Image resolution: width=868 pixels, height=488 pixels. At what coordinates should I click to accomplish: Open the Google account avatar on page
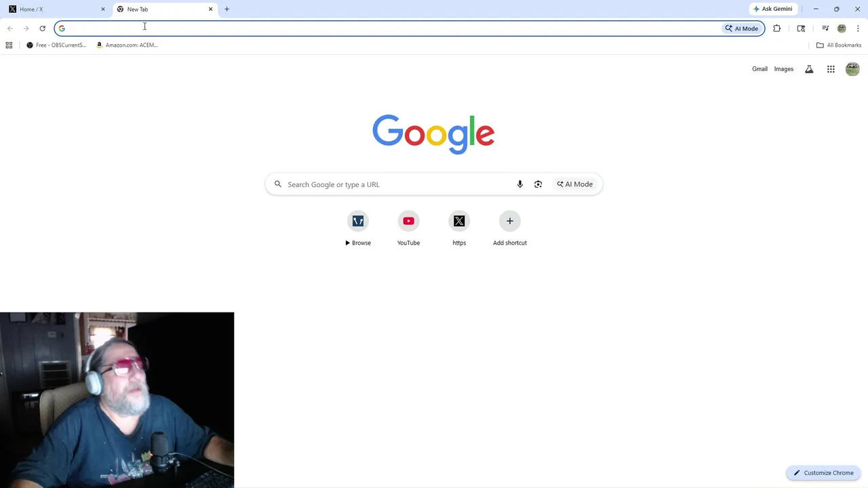[852, 69]
